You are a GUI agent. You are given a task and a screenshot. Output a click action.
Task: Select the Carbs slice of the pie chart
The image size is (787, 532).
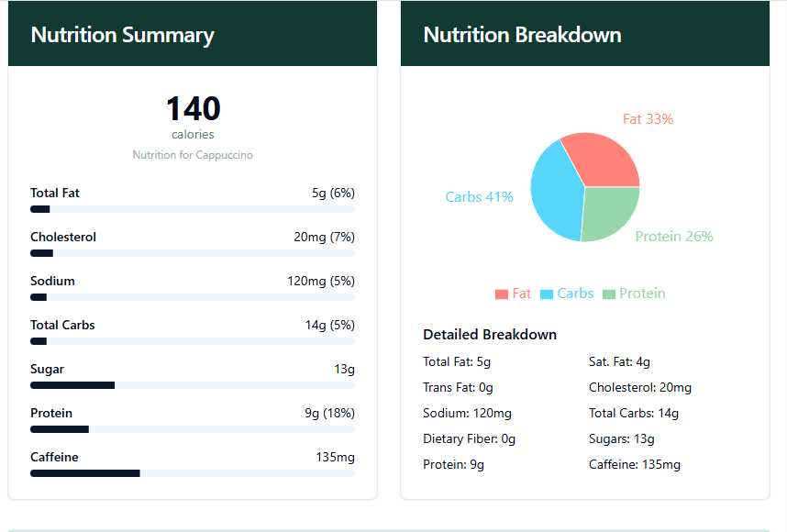click(555, 193)
